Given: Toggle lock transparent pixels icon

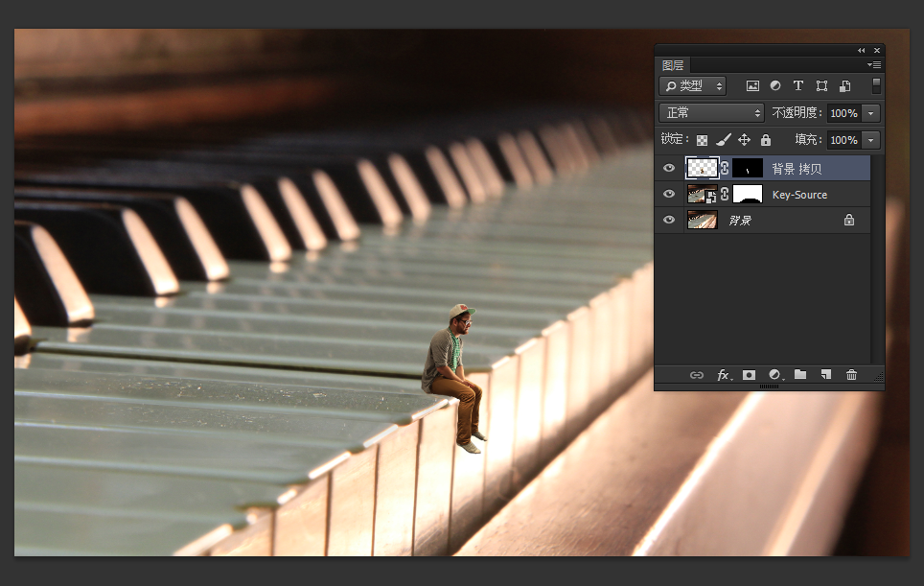Looking at the screenshot, I should point(702,140).
